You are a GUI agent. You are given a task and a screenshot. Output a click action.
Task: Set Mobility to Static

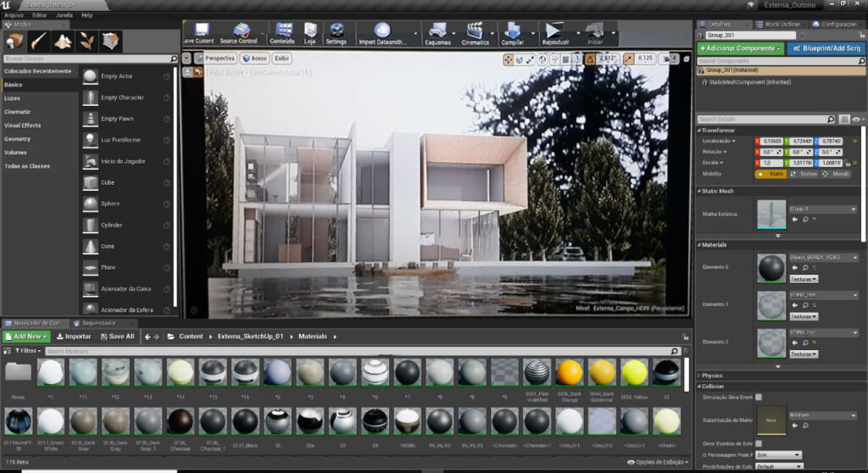[x=771, y=174]
